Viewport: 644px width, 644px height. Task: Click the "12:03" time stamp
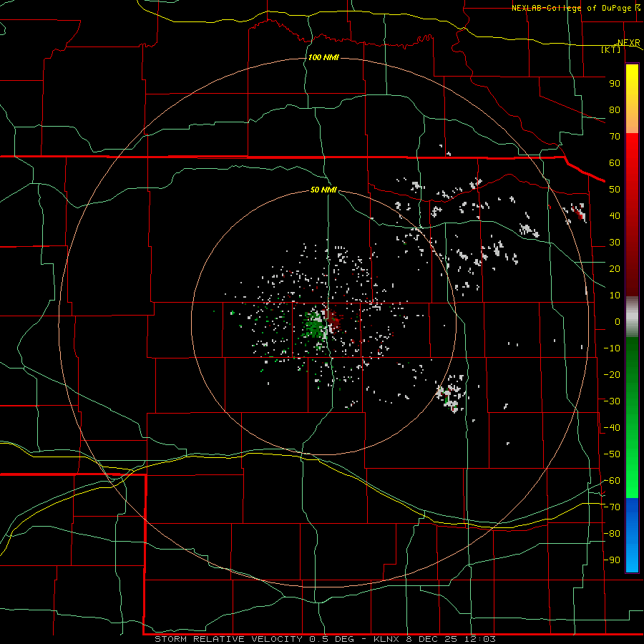(x=480, y=639)
